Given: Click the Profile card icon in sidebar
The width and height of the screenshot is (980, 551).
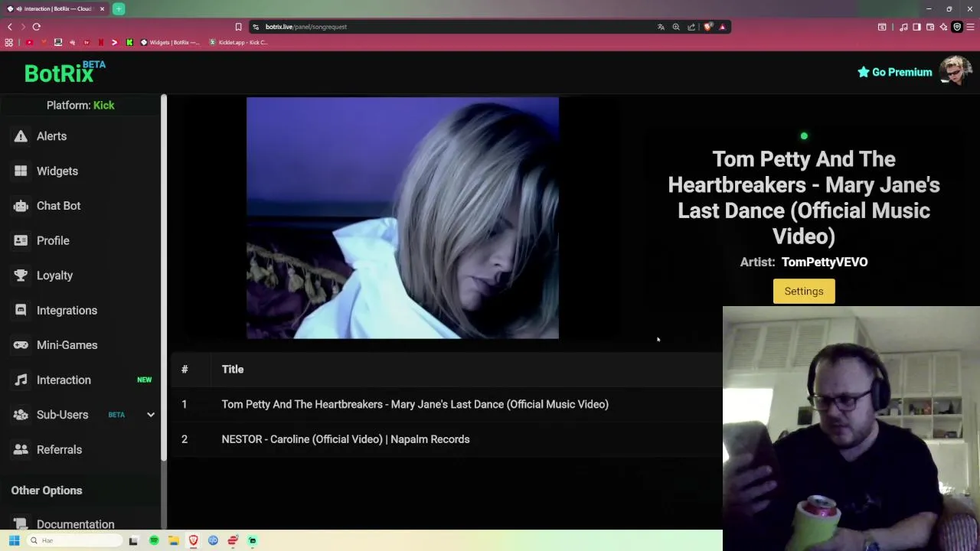Looking at the screenshot, I should click(21, 240).
